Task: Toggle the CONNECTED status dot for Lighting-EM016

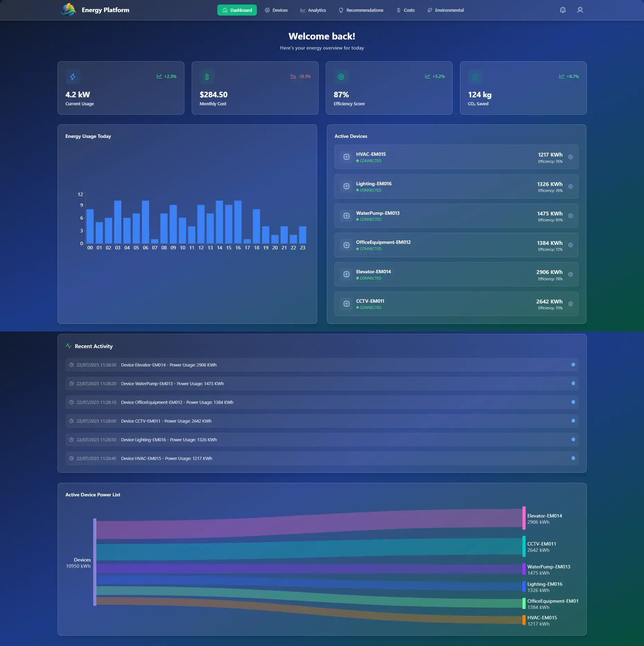Action: 358,190
